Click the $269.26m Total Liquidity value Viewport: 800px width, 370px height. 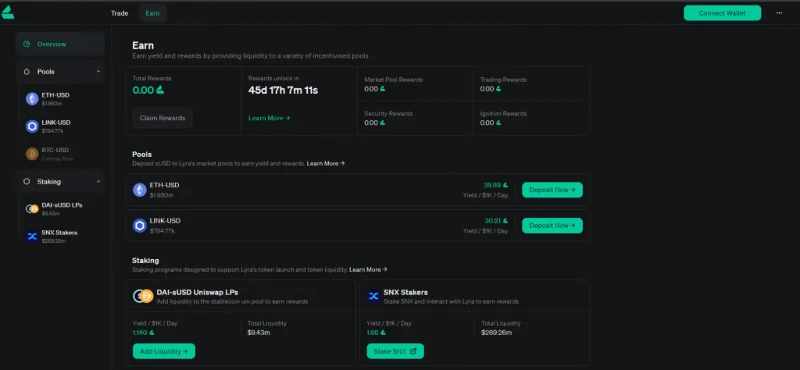(x=496, y=332)
